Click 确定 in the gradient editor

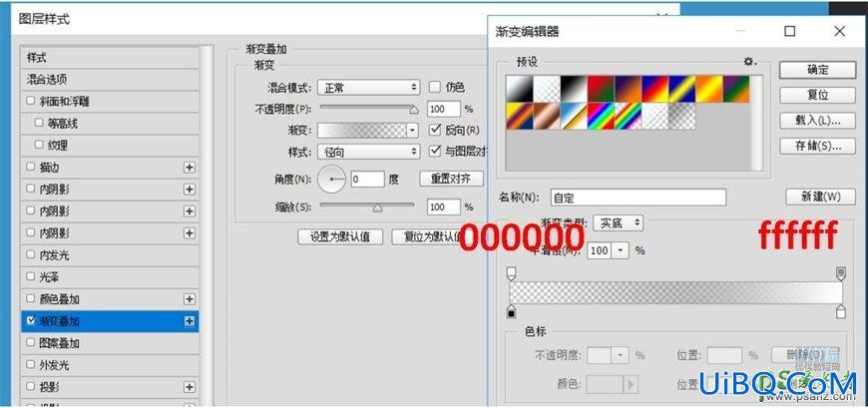pyautogui.click(x=818, y=70)
